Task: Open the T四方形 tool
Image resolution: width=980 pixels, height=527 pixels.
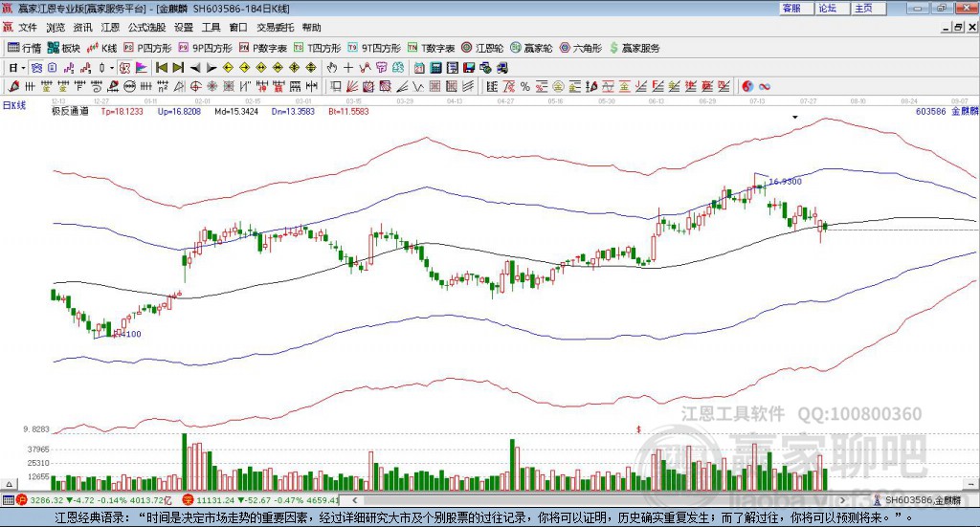Action: pos(318,48)
